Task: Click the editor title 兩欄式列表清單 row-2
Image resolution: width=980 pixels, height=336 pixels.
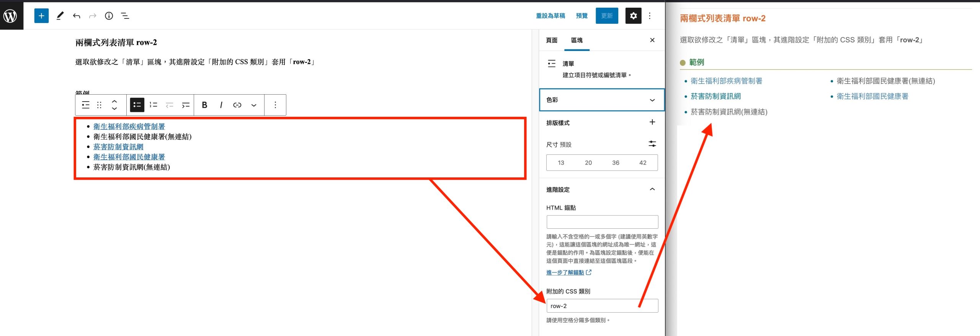Action: [116, 43]
